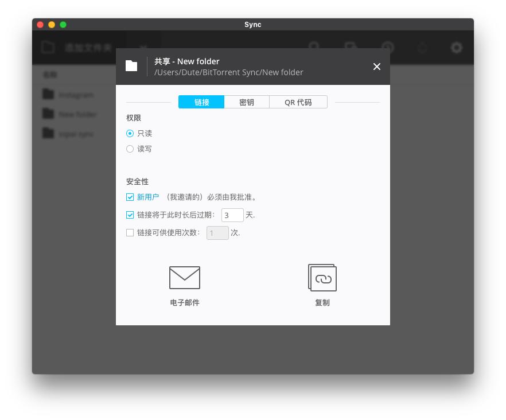
Task: Click the copy link icon in the dialog
Action: coord(322,277)
